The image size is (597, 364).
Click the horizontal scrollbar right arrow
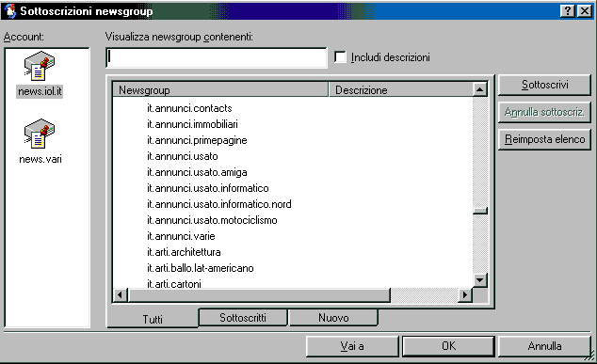[465, 294]
